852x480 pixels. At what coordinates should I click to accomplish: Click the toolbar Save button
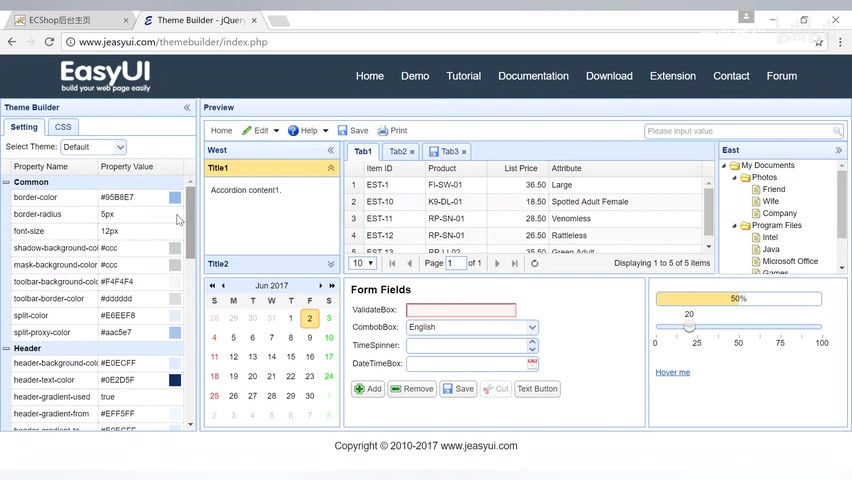353,130
